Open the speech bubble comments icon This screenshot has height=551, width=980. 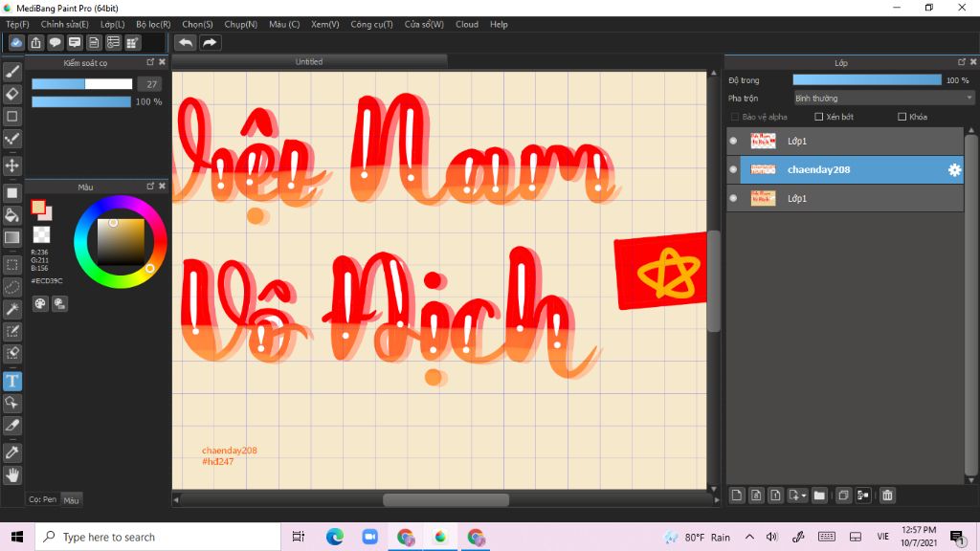(55, 42)
